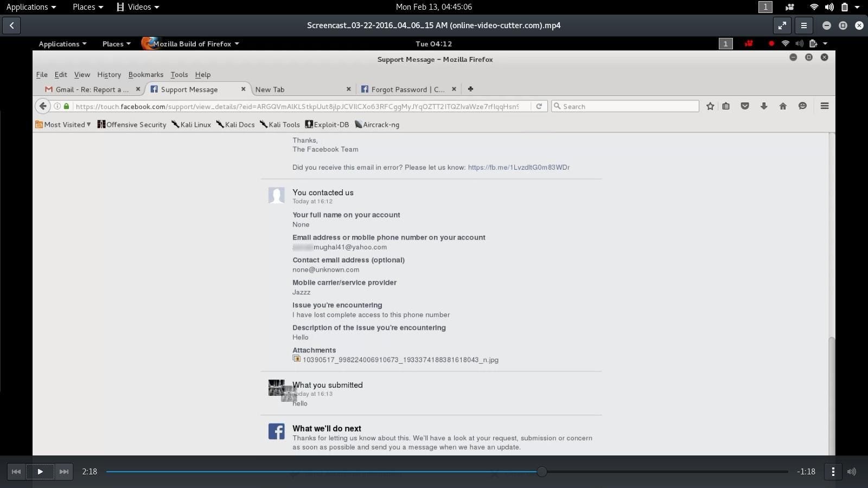This screenshot has width=868, height=488.
Task: Toggle fullscreen in the video player
Action: tap(782, 25)
